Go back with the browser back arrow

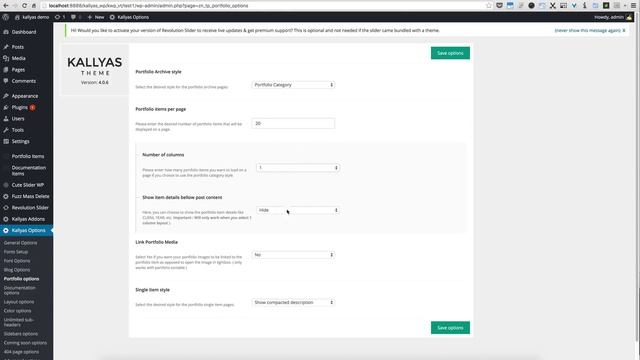click(x=6, y=6)
